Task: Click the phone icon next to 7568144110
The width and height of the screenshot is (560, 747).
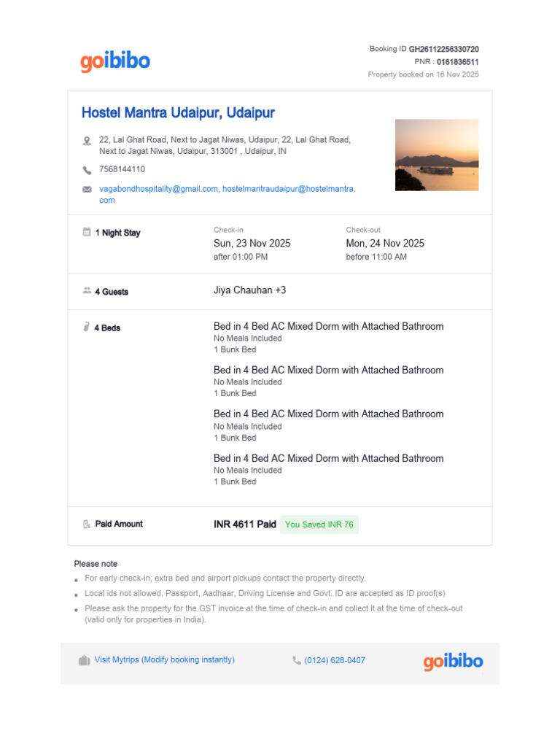Action: click(x=87, y=170)
